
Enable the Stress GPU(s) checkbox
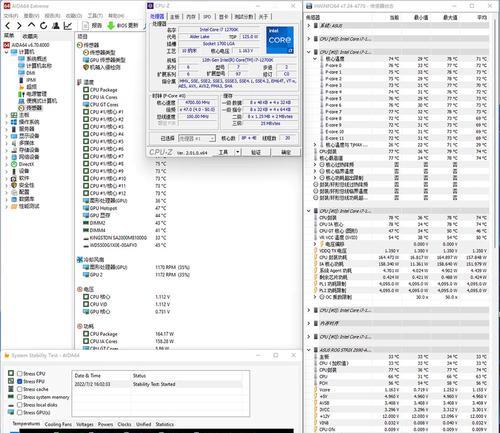20,412
